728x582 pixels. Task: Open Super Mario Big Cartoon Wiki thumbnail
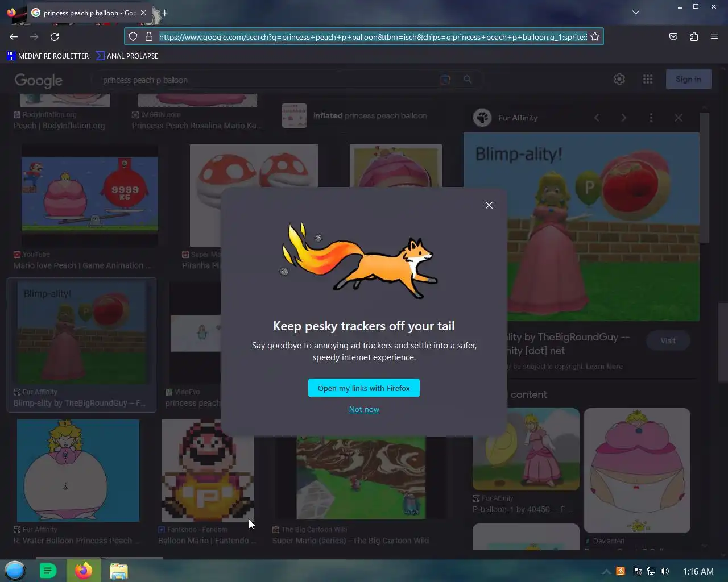pos(361,477)
